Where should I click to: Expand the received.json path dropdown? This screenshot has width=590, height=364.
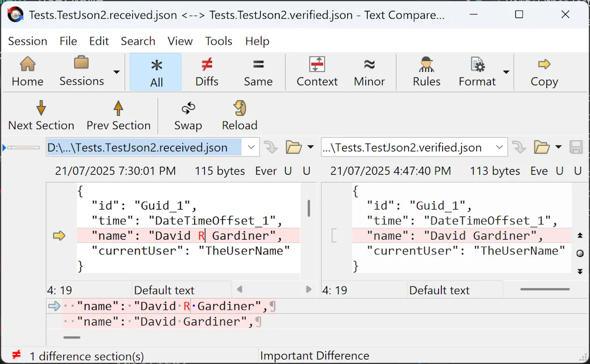coord(252,146)
